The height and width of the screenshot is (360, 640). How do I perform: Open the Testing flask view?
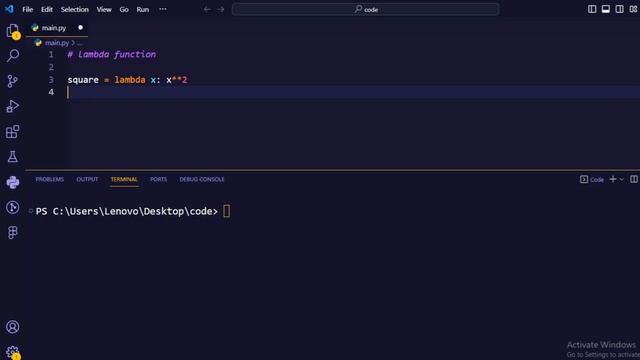pyautogui.click(x=13, y=157)
